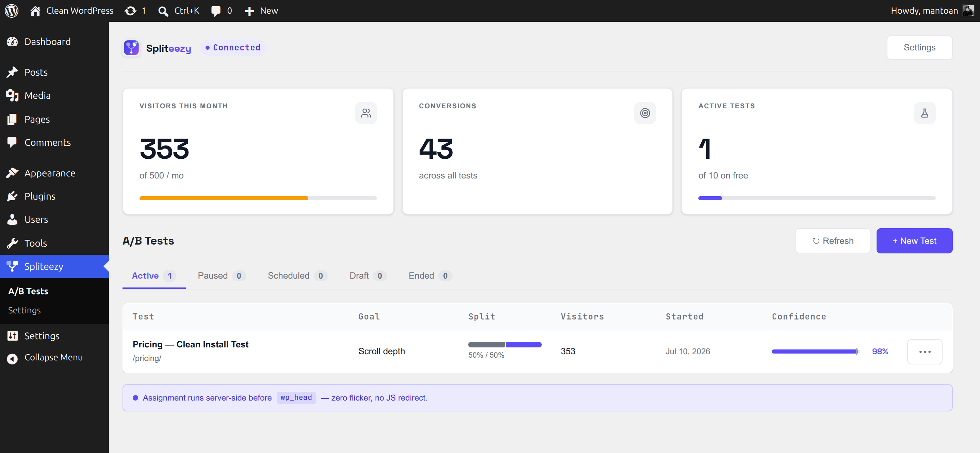Click the 353 visitors count card number
The width and height of the screenshot is (980, 453).
164,149
